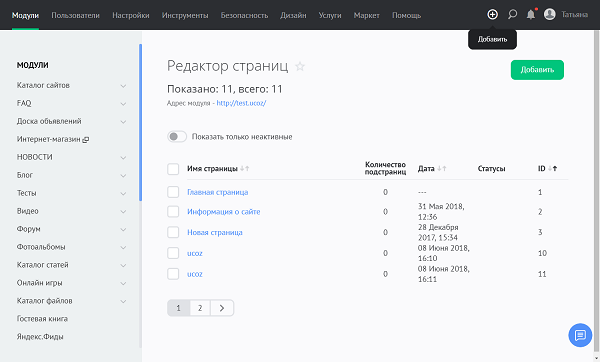This screenshot has height=362, width=600.
Task: Check the box for Главная страница row
Action: [x=173, y=192]
